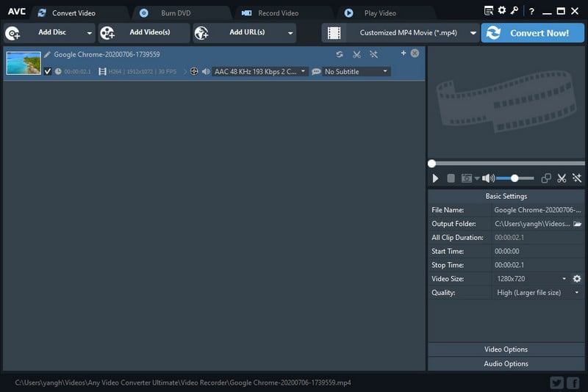
Task: Click the magic wand effects icon under preview
Action: [577, 178]
